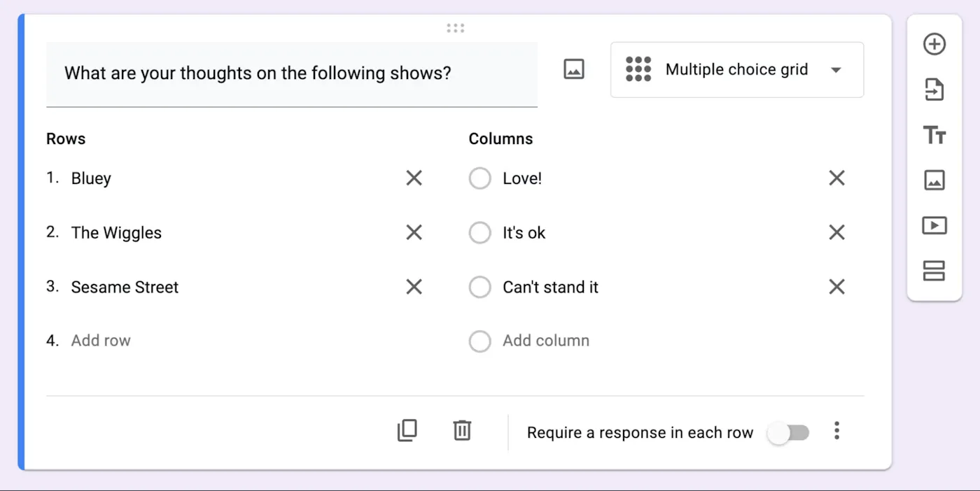Click the Add column placeholder

click(x=546, y=341)
